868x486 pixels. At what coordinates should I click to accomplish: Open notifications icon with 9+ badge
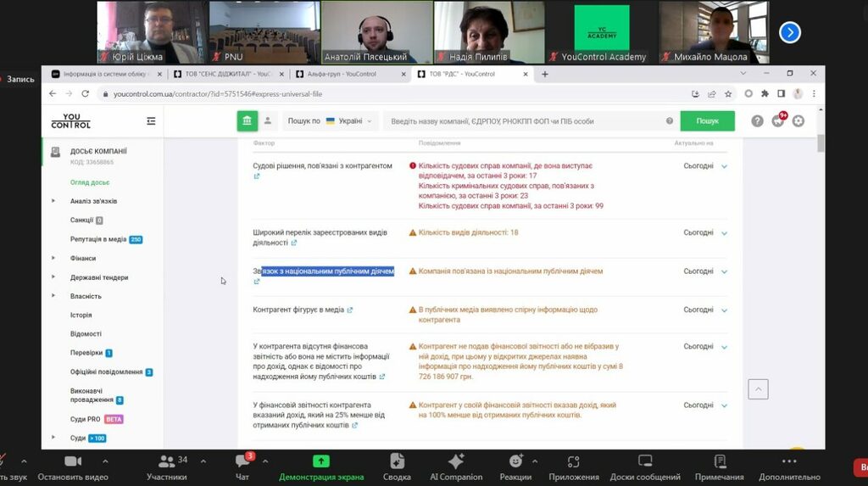(778, 121)
